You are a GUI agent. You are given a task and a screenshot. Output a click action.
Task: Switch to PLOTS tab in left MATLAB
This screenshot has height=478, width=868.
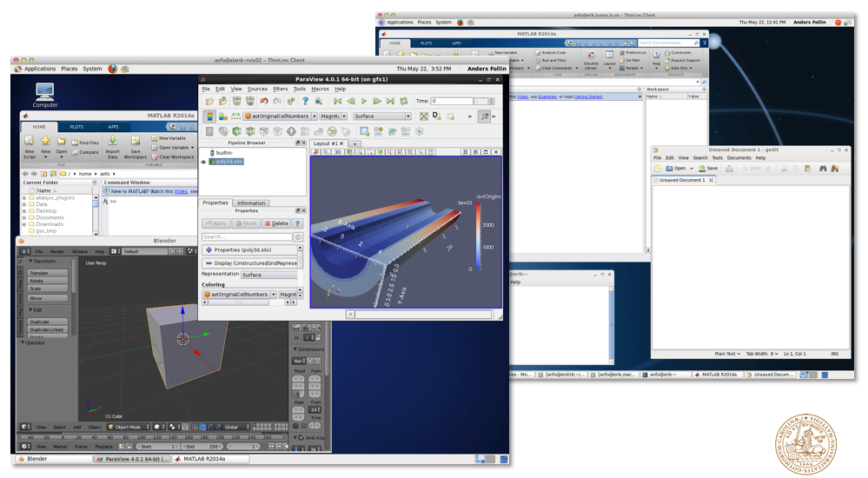click(76, 127)
